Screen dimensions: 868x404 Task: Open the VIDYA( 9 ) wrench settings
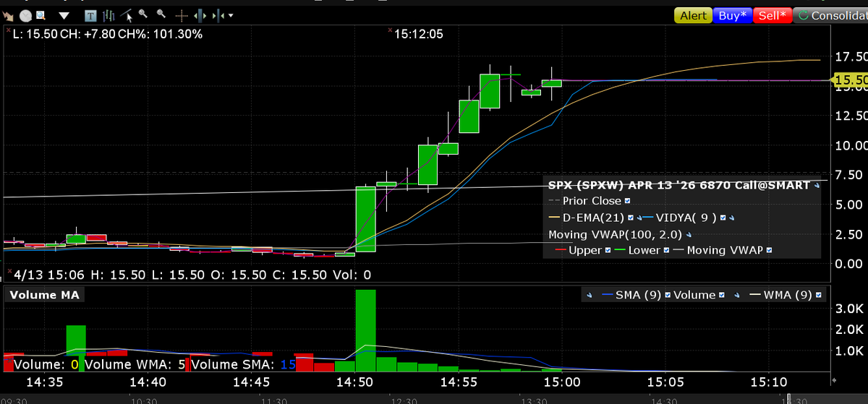tap(731, 218)
